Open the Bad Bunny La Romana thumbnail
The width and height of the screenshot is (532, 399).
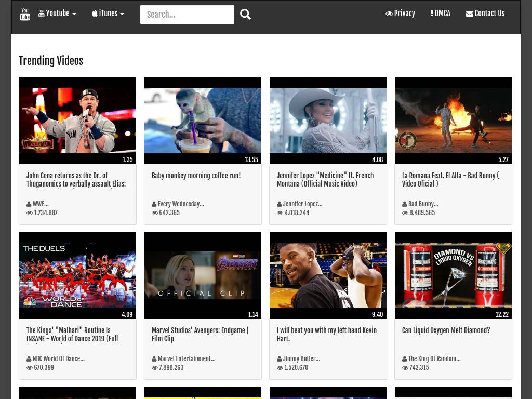click(x=453, y=121)
